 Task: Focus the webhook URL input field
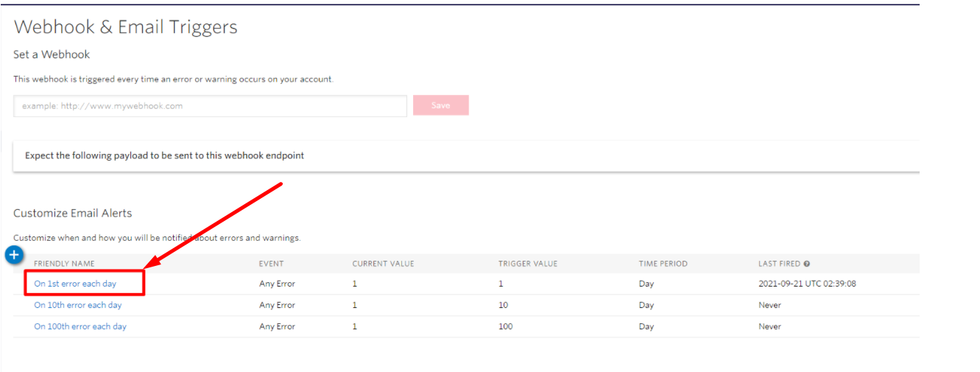(210, 106)
